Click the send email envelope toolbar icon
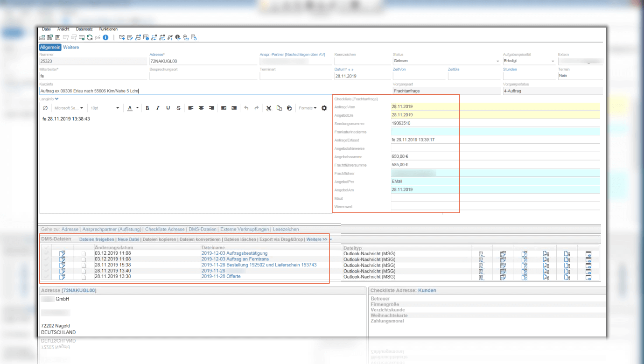This screenshot has height=364, width=644. click(122, 37)
